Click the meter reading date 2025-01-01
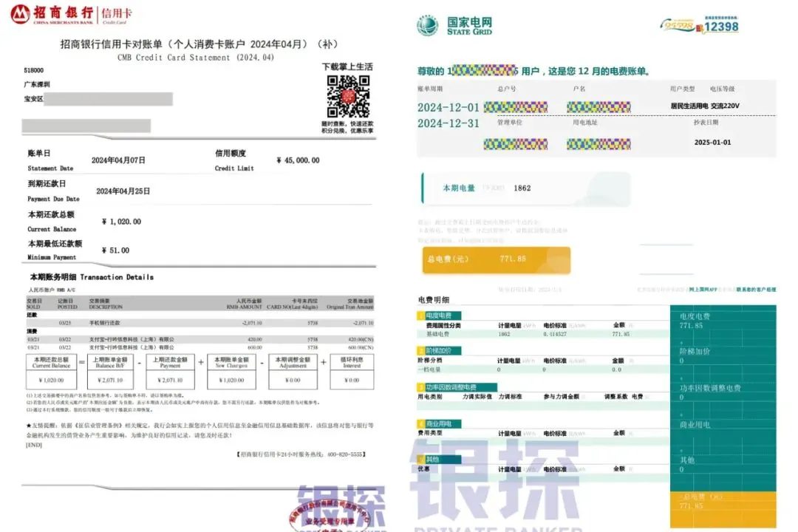798x532 pixels. point(712,143)
